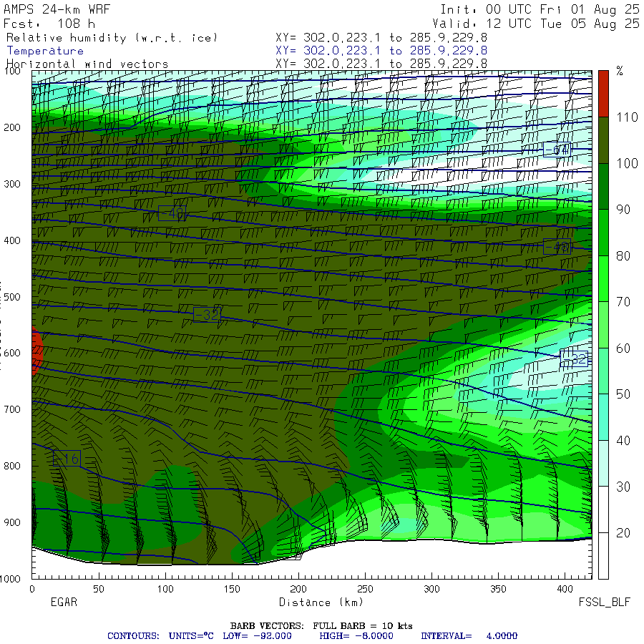Click the "1000" pressure axis label

(10, 579)
